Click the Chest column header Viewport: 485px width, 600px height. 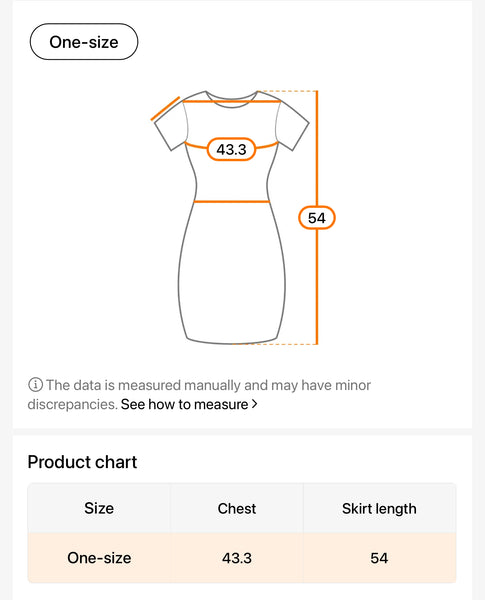pos(237,509)
